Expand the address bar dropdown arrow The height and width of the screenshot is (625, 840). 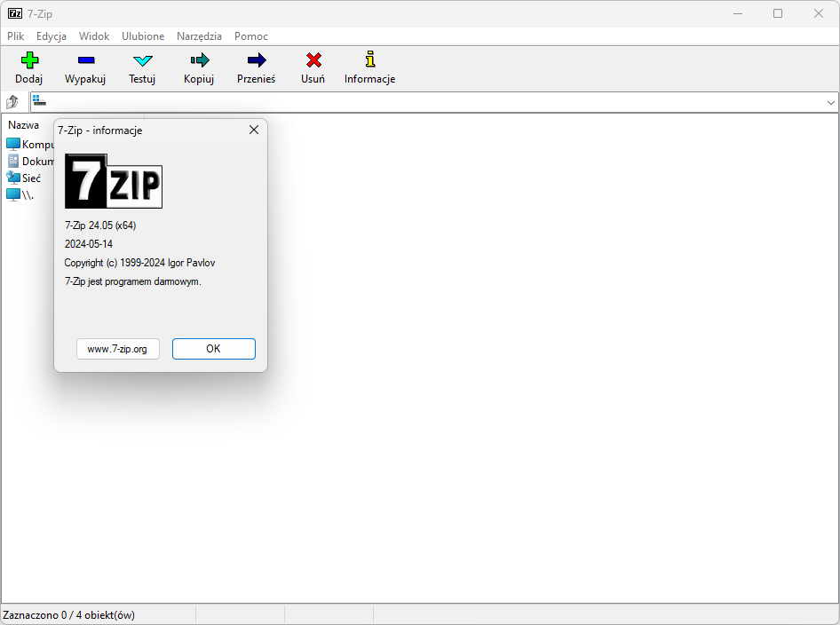(830, 102)
